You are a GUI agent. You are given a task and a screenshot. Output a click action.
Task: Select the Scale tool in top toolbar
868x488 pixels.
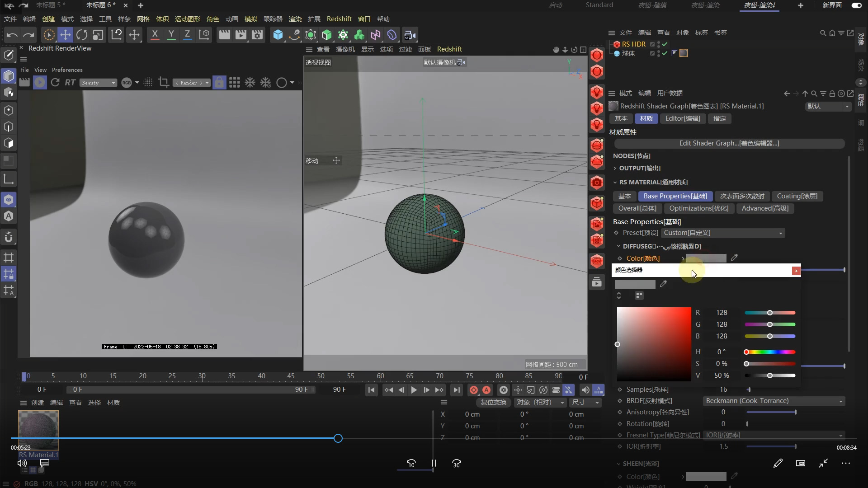click(x=98, y=35)
